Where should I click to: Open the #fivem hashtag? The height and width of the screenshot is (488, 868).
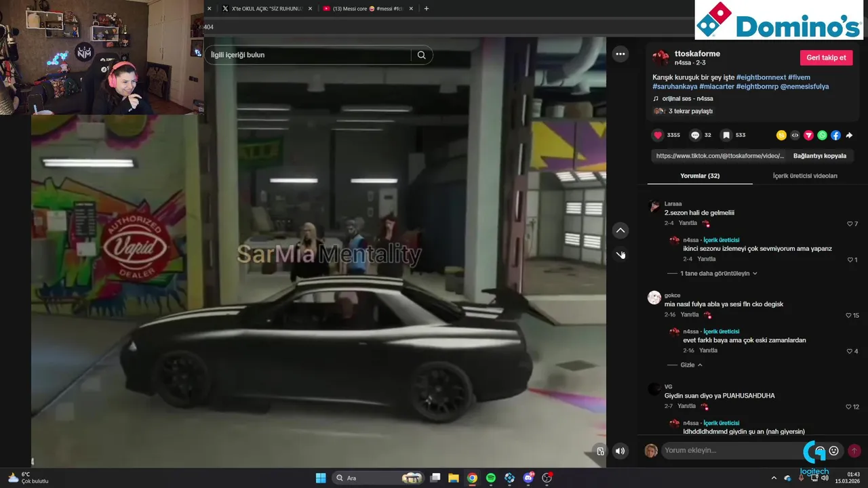pos(799,77)
